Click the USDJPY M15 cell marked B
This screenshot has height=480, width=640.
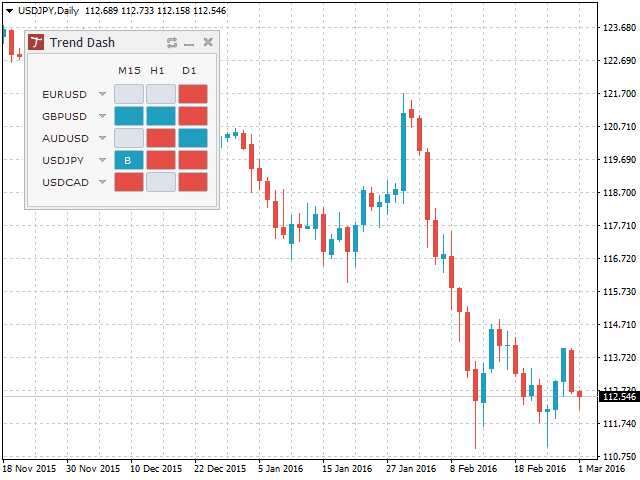[129, 160]
